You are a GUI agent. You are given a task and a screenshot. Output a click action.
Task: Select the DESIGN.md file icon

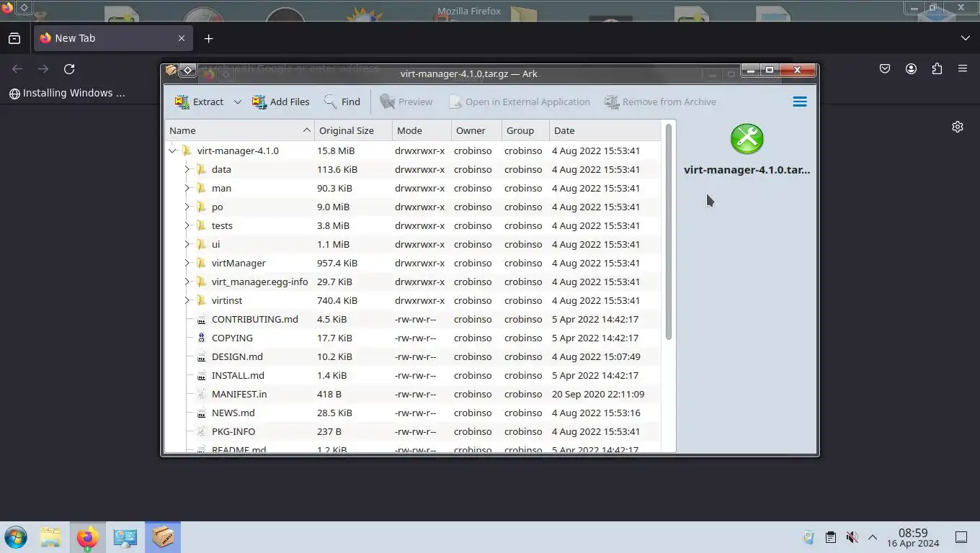[x=202, y=356]
